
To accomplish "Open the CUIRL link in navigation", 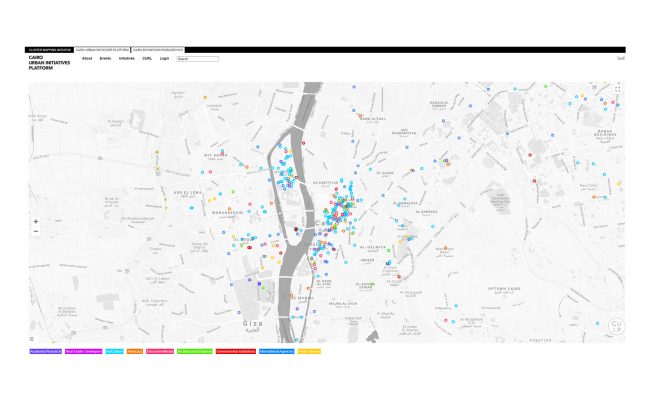I will point(147,58).
